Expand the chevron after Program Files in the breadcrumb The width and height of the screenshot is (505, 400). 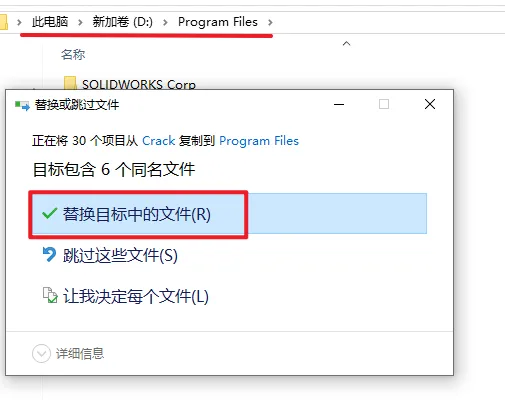(x=270, y=22)
